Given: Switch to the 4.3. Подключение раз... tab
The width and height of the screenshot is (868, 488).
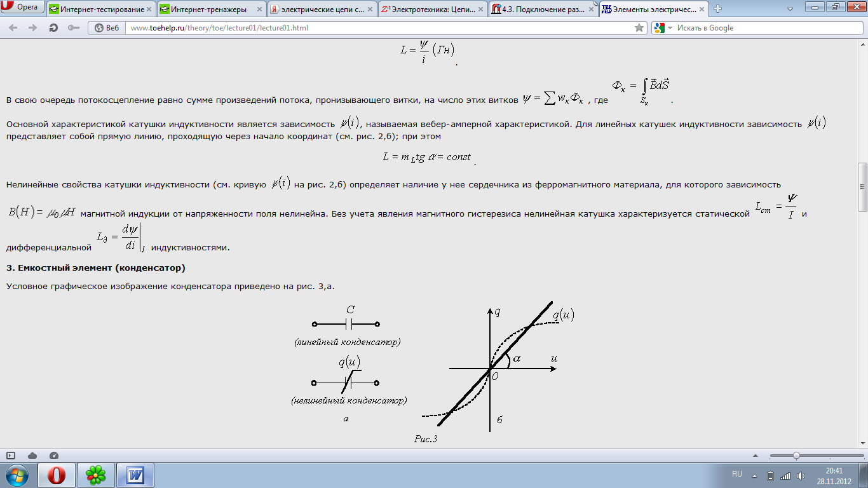Looking at the screenshot, I should (542, 10).
